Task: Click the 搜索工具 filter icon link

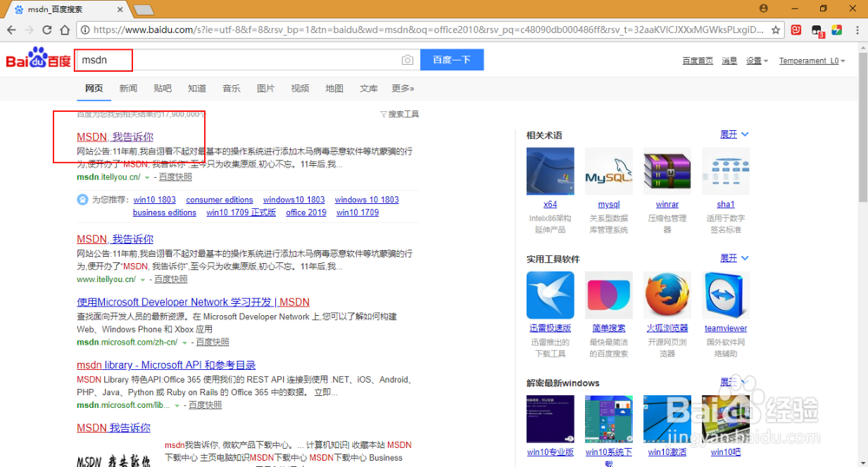Action: tap(399, 114)
